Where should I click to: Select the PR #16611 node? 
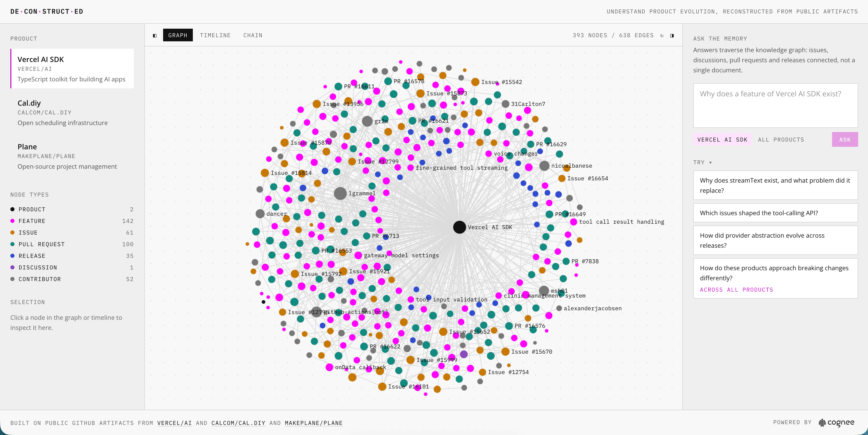tap(338, 87)
